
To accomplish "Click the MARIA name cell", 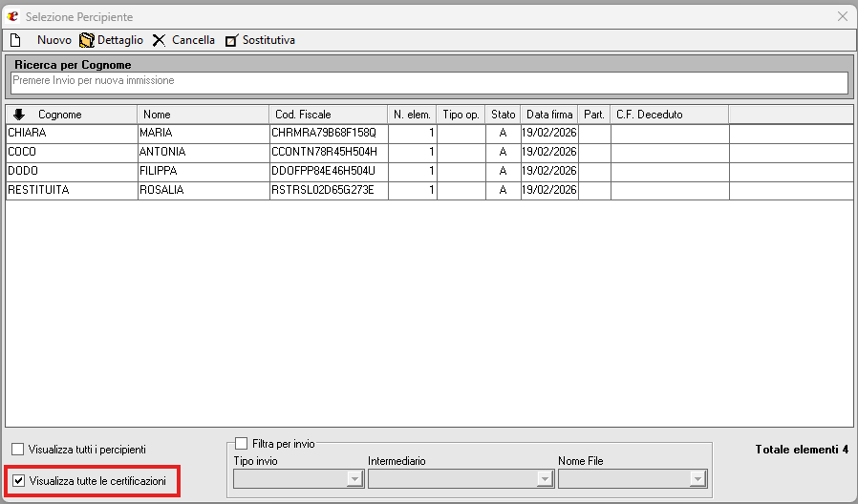I will (204, 133).
